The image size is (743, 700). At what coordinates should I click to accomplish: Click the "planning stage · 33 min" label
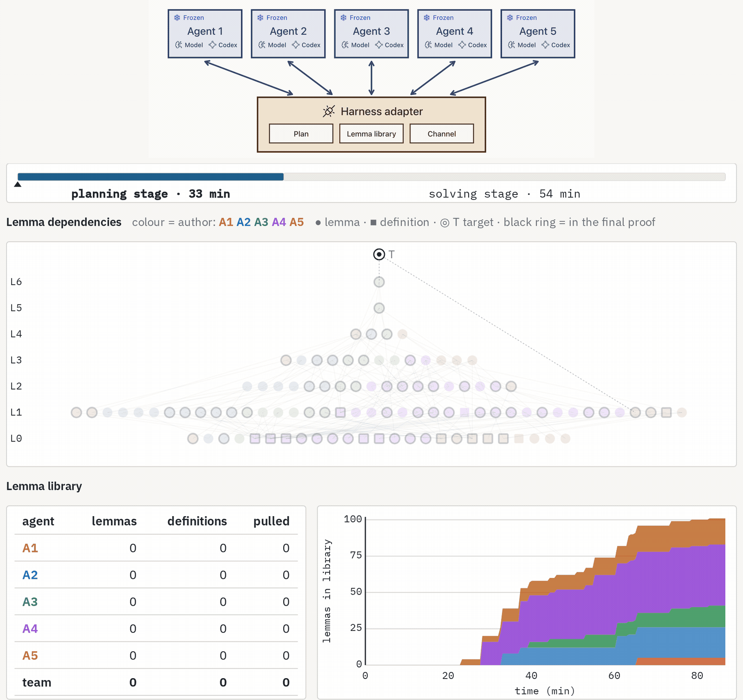(x=150, y=194)
